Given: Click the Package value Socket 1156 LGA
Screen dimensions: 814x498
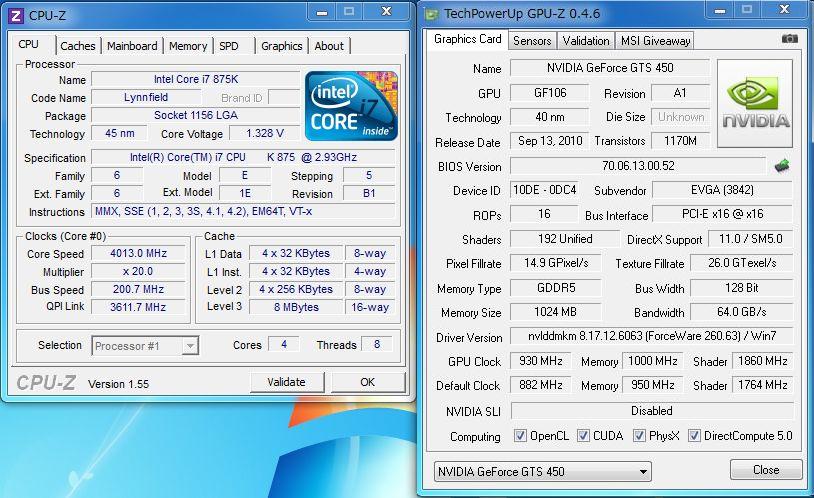Looking at the screenshot, I should coord(196,115).
